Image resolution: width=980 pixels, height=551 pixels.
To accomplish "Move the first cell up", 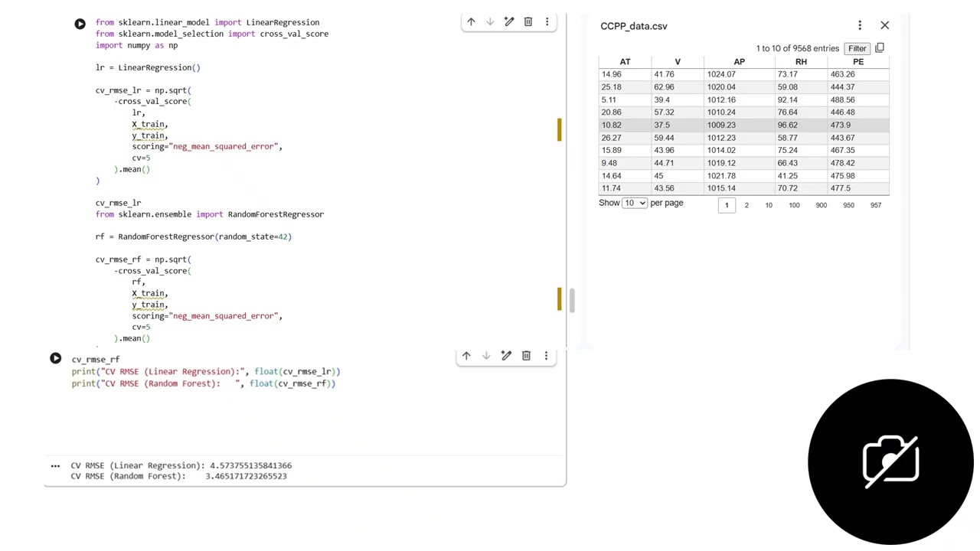I will [x=471, y=22].
